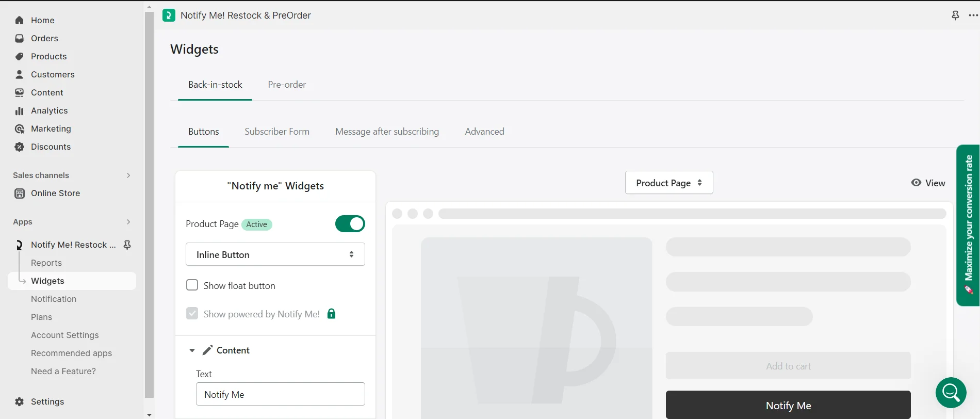
Task: Click the Customers person icon
Action: coord(20,74)
